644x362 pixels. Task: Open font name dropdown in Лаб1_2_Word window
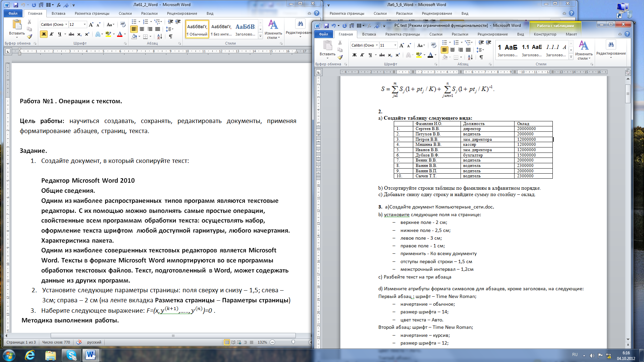coord(66,24)
